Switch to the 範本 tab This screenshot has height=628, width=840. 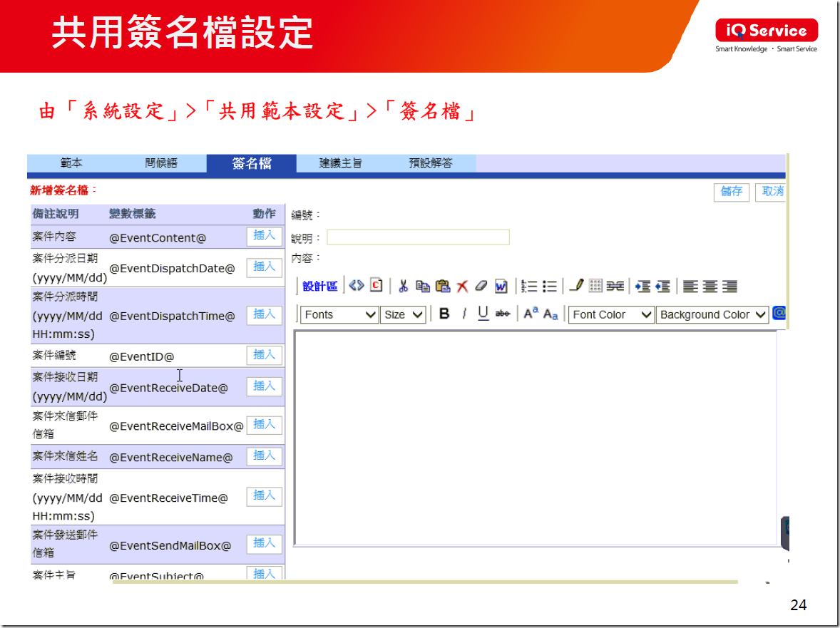(71, 163)
